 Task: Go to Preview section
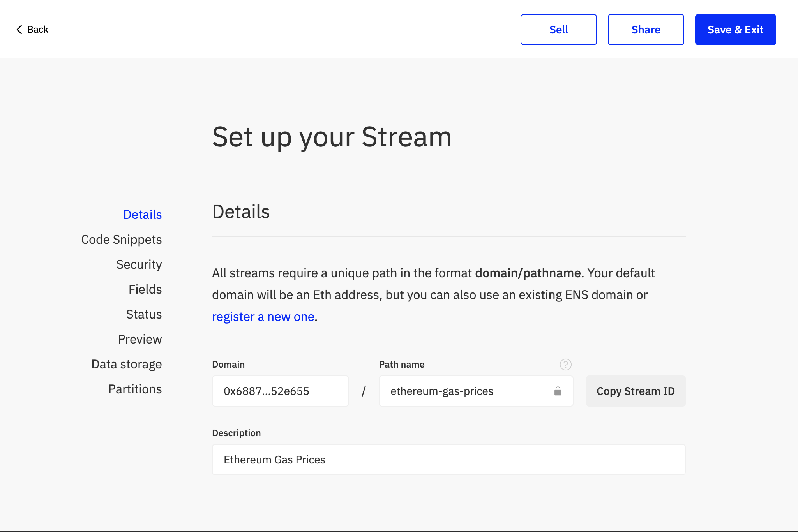139,339
